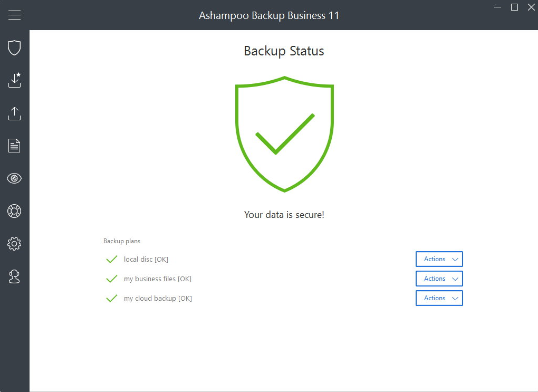Select the 'my business files [OK]' plan
The width and height of the screenshot is (538, 392).
(158, 279)
